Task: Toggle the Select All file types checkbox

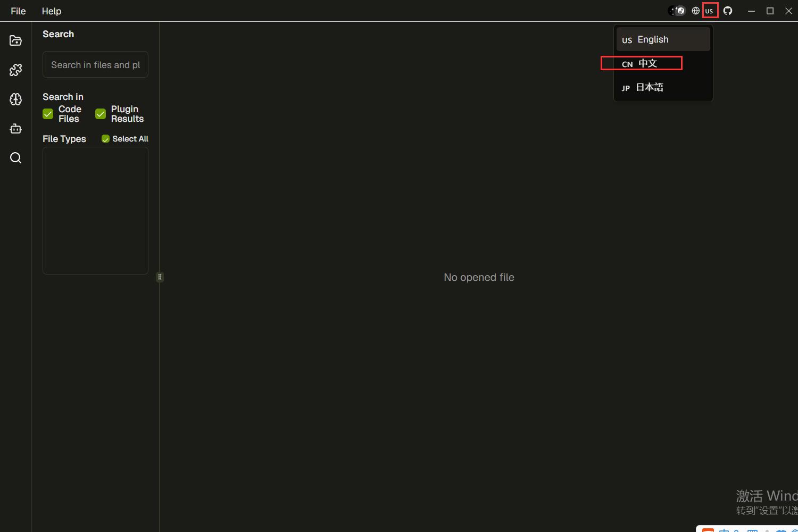Action: click(105, 139)
